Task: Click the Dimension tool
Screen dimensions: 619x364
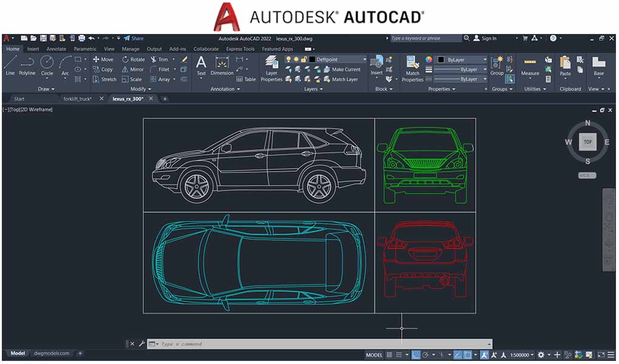Action: pos(222,66)
